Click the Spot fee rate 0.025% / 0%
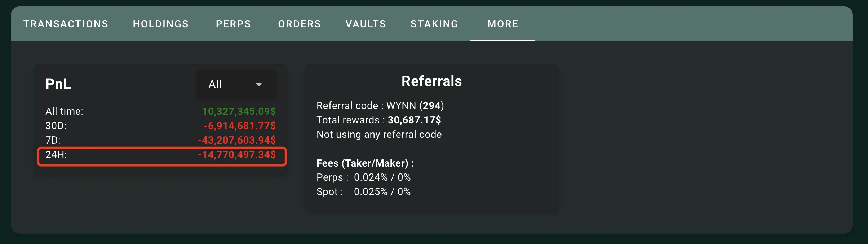 point(382,192)
